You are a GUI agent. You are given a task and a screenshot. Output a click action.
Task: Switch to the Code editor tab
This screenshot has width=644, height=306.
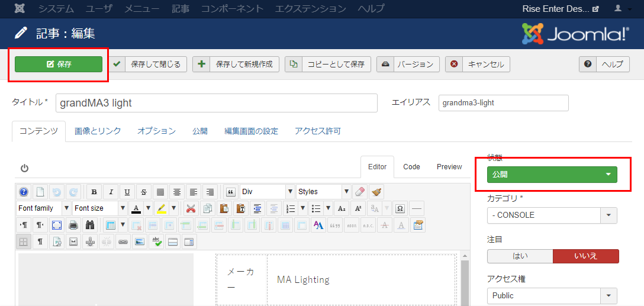pyautogui.click(x=411, y=167)
